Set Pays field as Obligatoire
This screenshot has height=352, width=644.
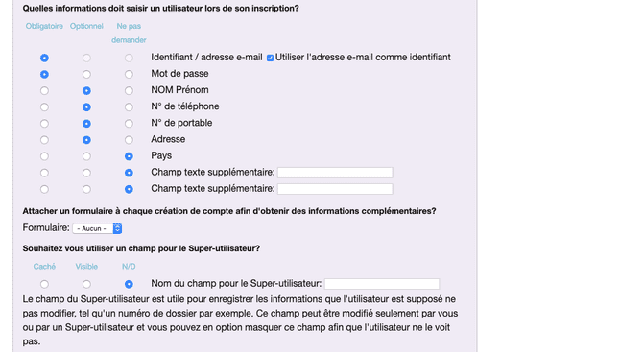coord(44,156)
